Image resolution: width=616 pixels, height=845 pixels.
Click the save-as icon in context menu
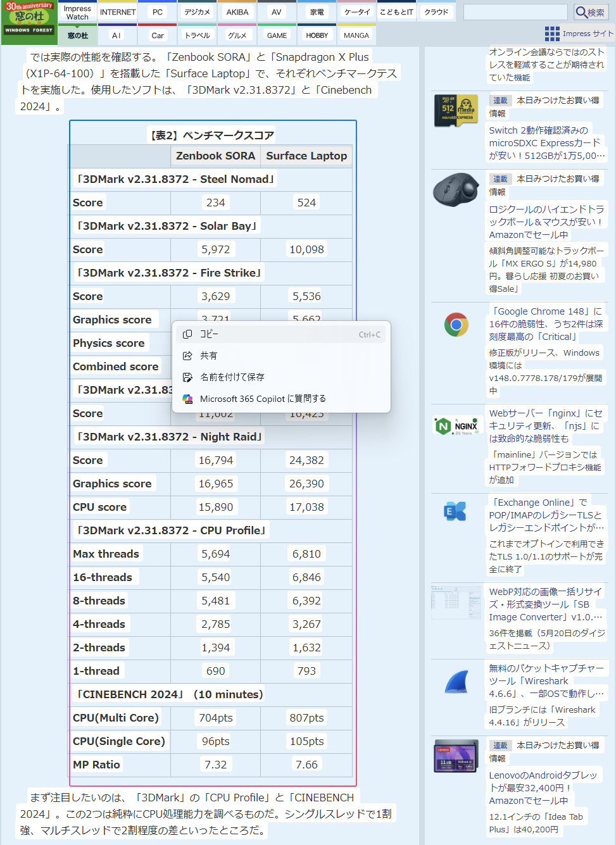[x=187, y=377]
